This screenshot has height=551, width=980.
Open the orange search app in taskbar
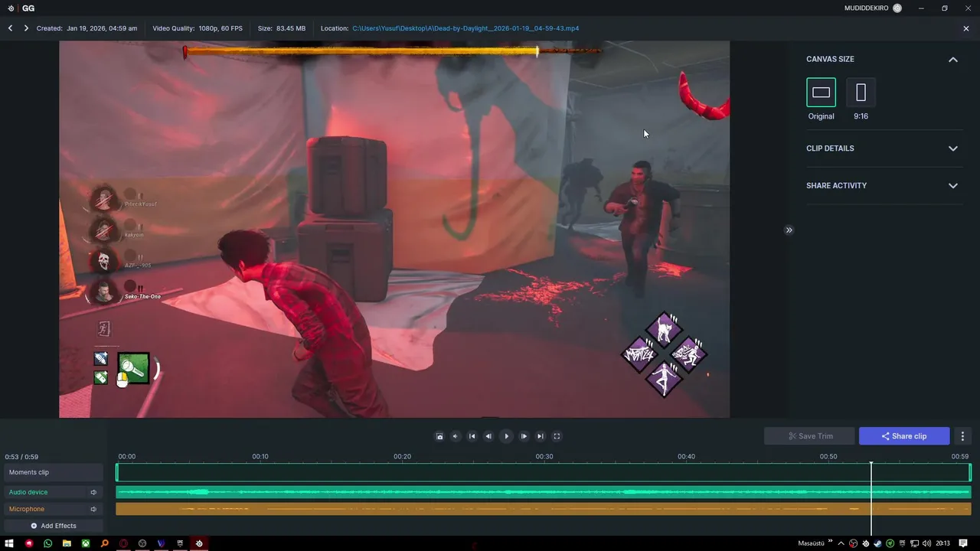click(x=105, y=543)
